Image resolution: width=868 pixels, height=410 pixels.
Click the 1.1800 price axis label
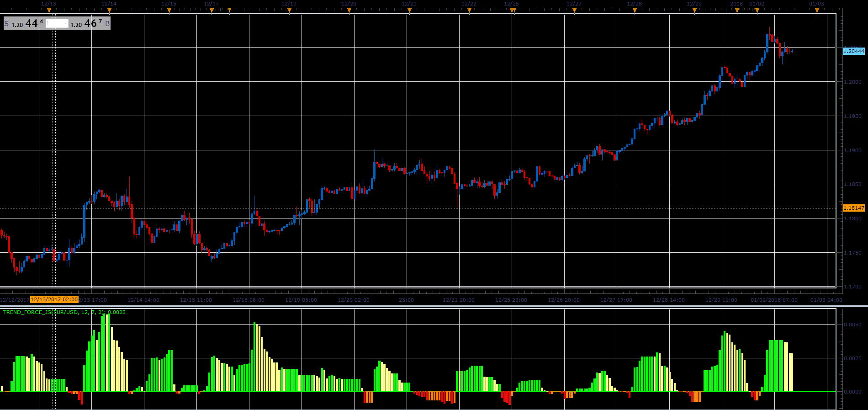click(x=852, y=218)
